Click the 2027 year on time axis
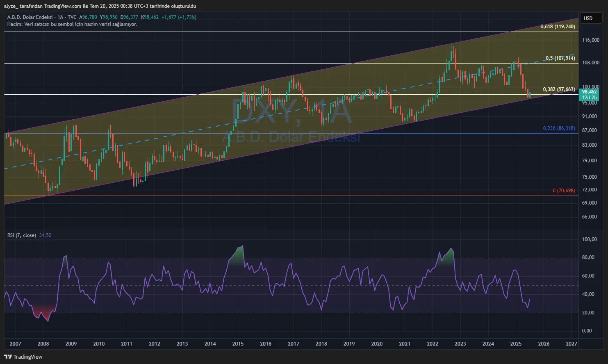The height and width of the screenshot is (364, 608). pos(571,344)
